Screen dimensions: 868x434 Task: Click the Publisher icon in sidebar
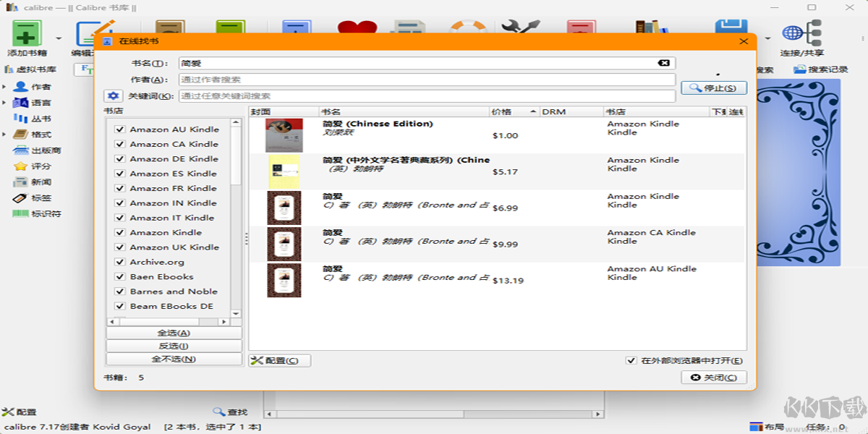[x=20, y=150]
